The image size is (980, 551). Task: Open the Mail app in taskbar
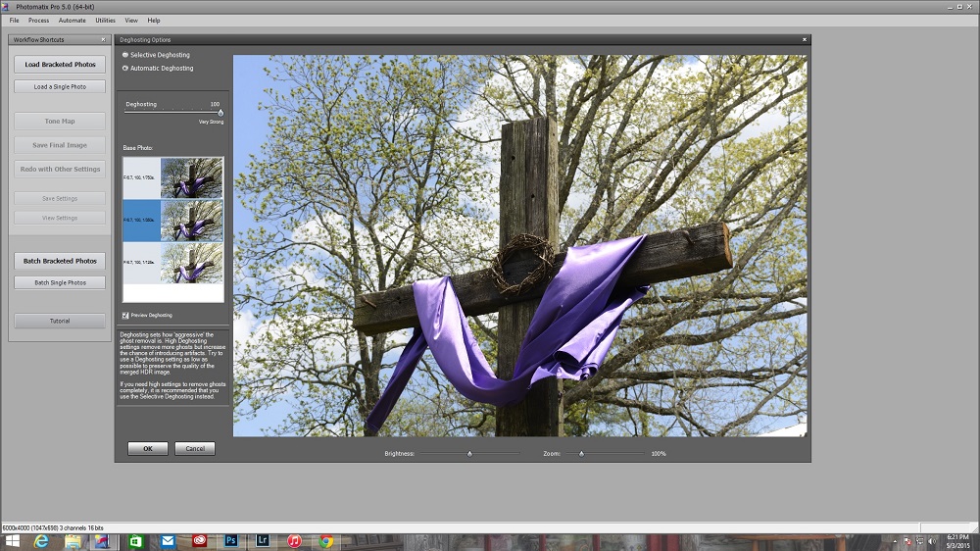coord(168,541)
